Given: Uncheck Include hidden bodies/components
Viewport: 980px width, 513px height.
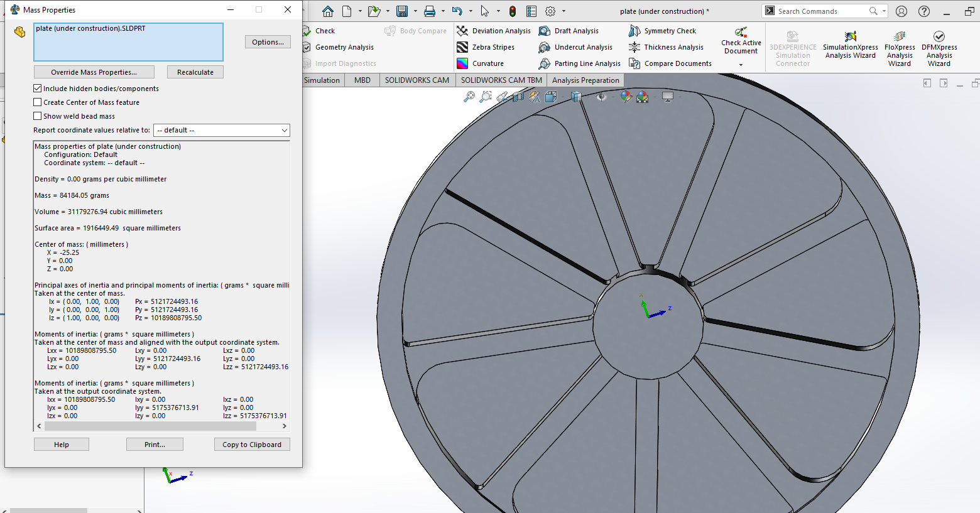Looking at the screenshot, I should (x=38, y=89).
